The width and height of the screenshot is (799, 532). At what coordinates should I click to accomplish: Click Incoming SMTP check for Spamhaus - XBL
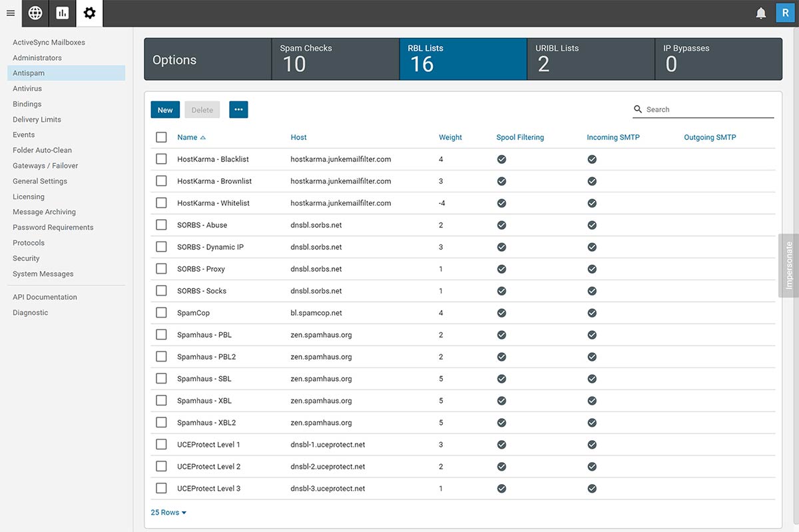pyautogui.click(x=592, y=401)
